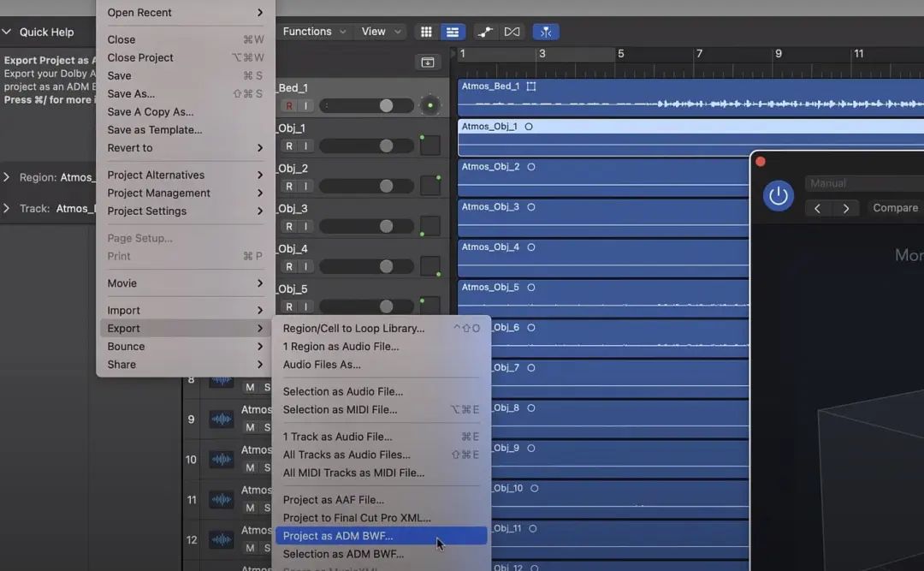Toggle the Catch Playhead icon in toolbar

click(x=546, y=32)
